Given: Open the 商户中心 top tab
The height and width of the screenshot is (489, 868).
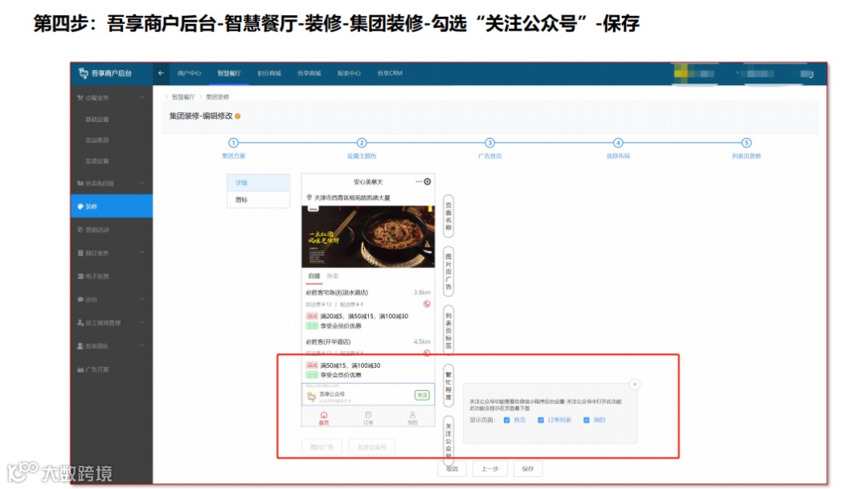Looking at the screenshot, I should click(190, 73).
